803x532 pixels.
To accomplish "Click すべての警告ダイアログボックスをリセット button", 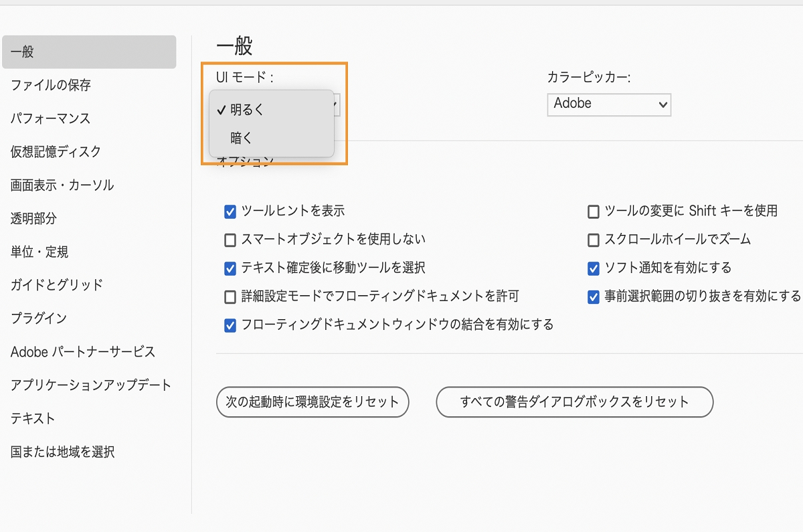I will pos(574,402).
